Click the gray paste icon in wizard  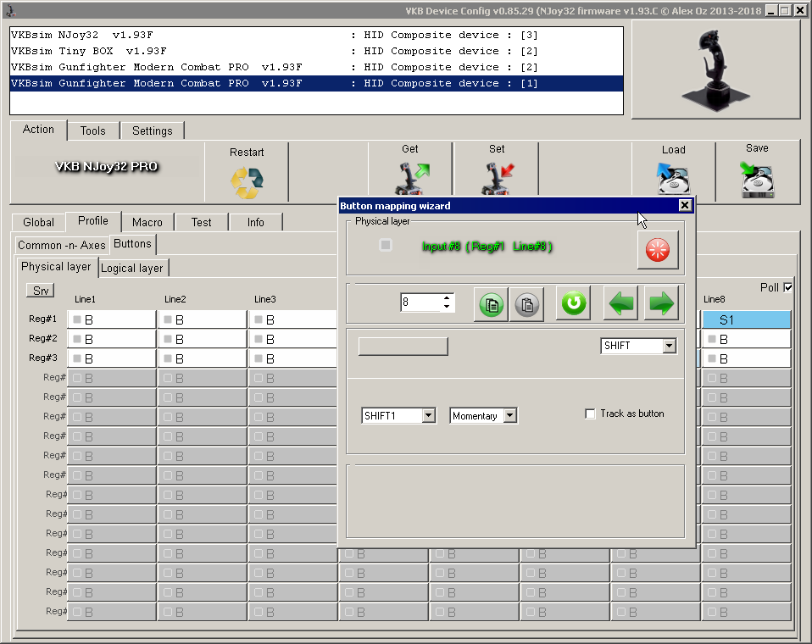pos(526,304)
